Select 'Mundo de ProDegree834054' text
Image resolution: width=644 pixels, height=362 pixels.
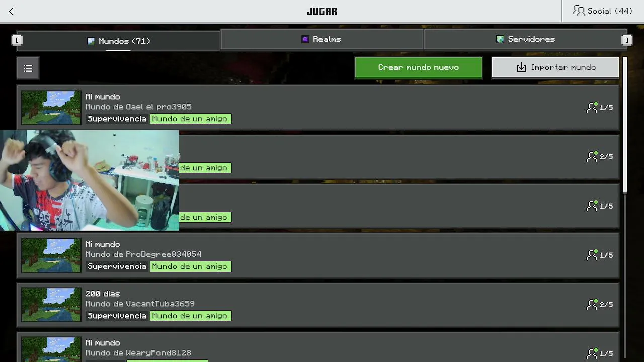point(143,254)
